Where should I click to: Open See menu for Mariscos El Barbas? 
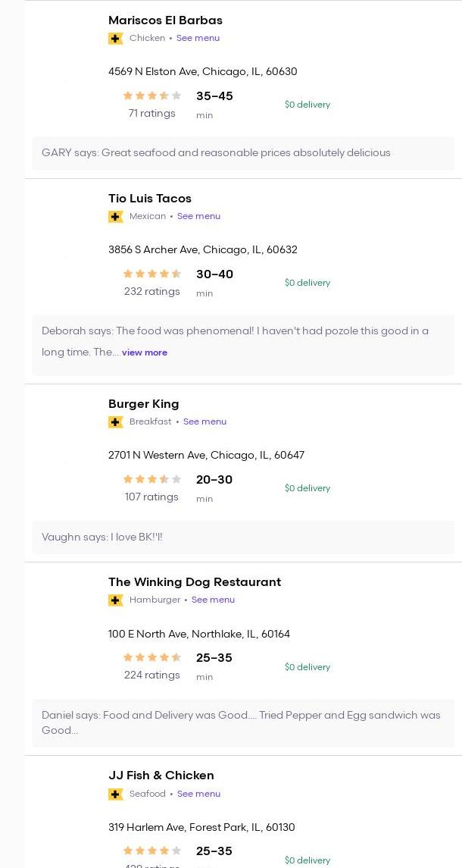[x=198, y=38]
